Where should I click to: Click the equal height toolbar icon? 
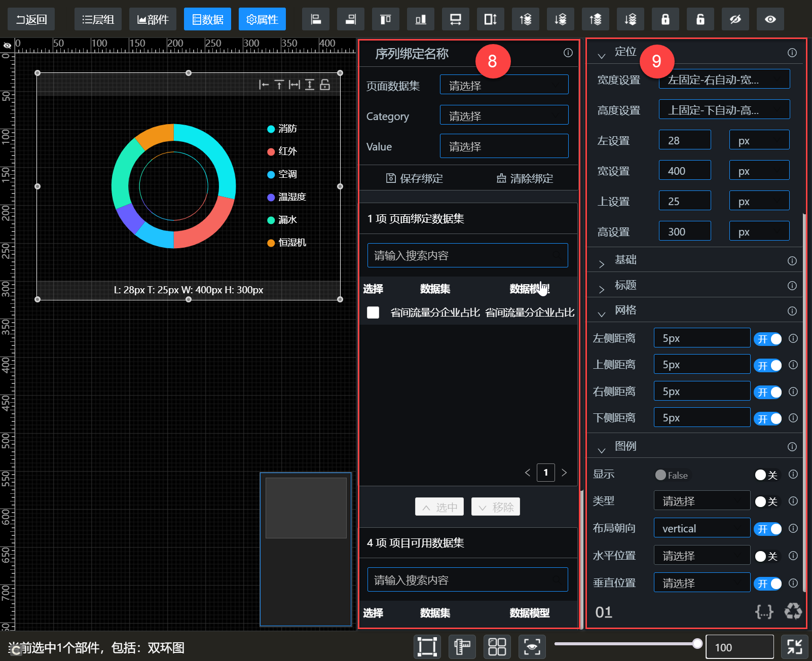point(491,19)
